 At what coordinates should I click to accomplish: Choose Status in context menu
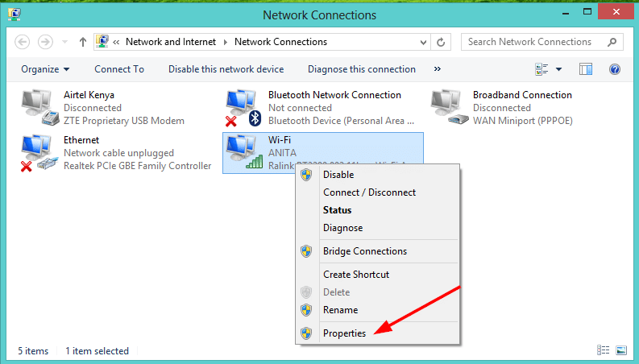378,210
